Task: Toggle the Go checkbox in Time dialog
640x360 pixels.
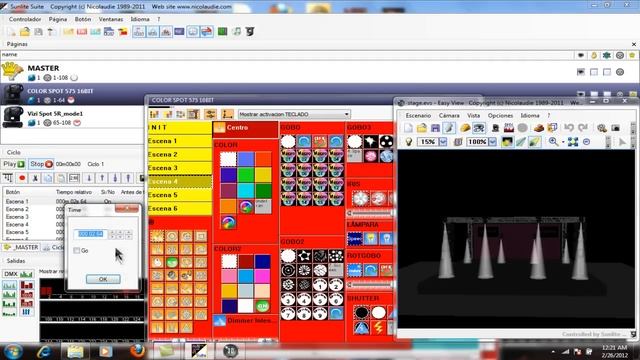Action: coord(76,250)
